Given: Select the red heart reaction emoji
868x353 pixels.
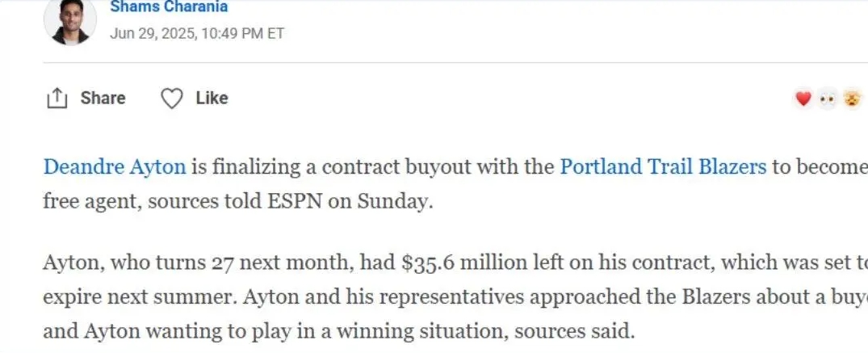Looking at the screenshot, I should 803,99.
